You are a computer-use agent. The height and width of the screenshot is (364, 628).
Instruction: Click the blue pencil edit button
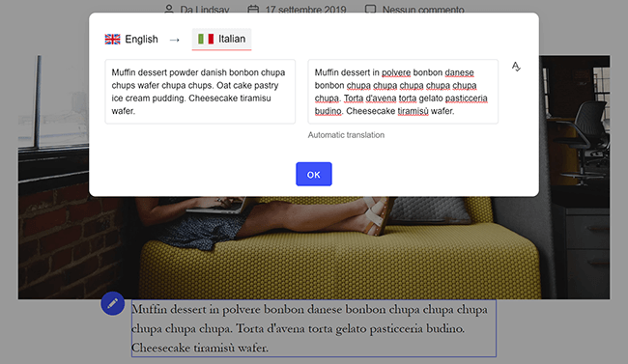click(x=112, y=303)
